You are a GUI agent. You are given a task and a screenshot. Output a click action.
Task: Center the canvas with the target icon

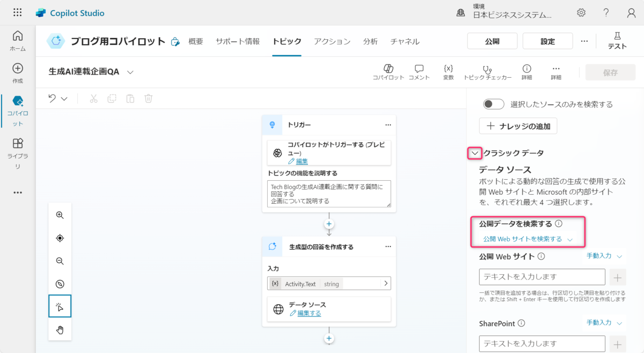click(x=60, y=238)
